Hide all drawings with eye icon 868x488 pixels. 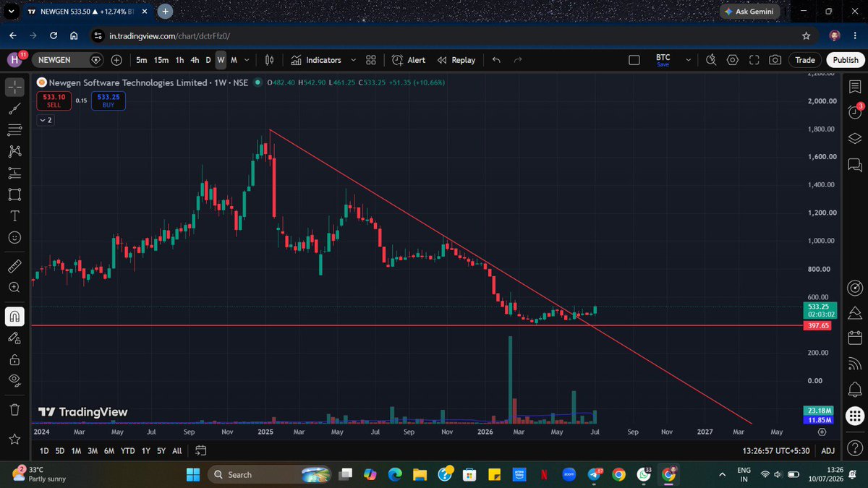(x=14, y=380)
